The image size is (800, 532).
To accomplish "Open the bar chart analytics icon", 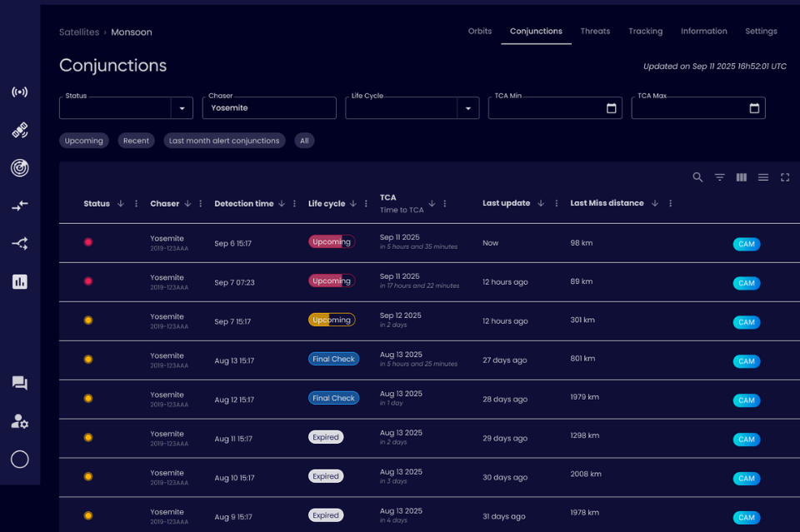I will tap(20, 281).
